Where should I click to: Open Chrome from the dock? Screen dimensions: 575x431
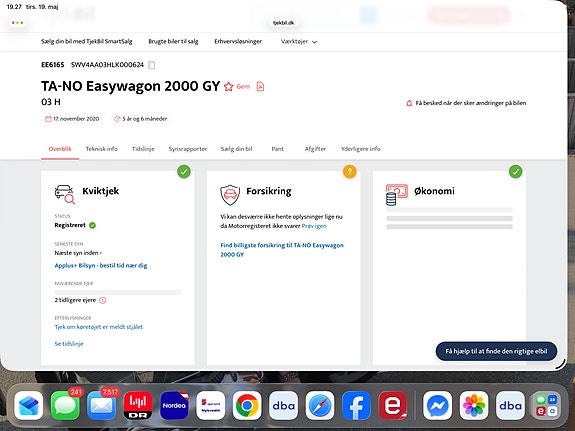(x=247, y=405)
